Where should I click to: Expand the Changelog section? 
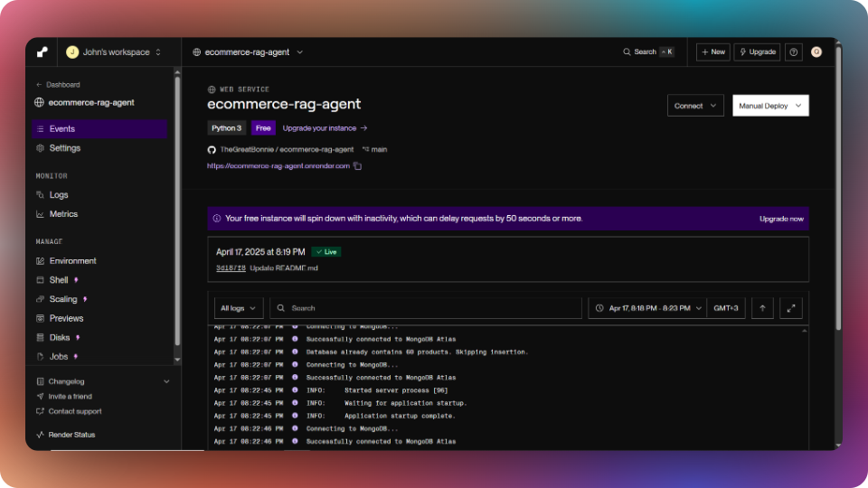(x=103, y=381)
